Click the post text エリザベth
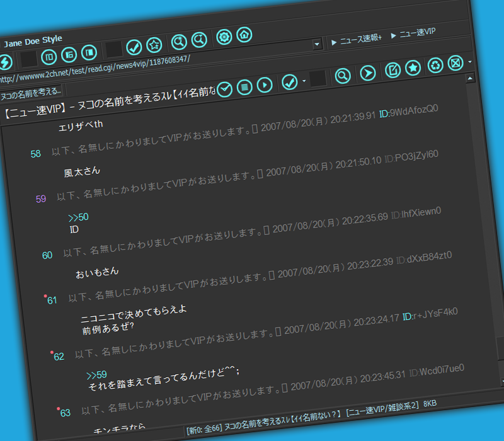This screenshot has height=441, width=504. (x=81, y=125)
